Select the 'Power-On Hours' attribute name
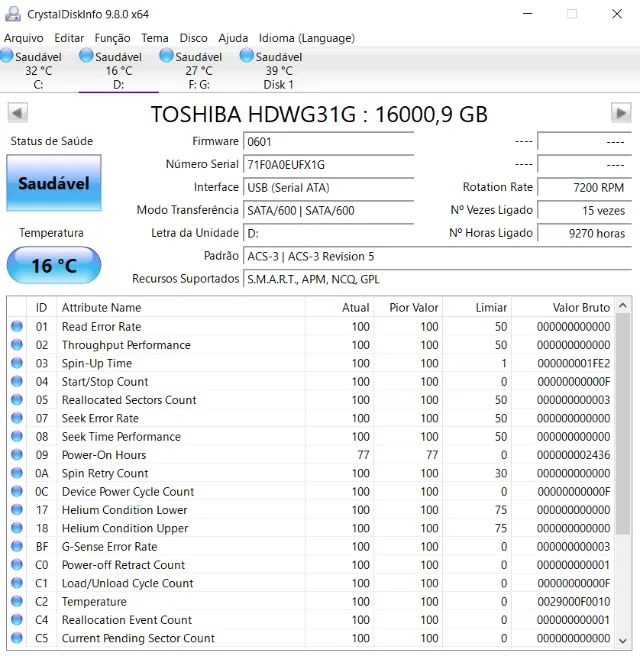The image size is (640, 656). (x=104, y=455)
